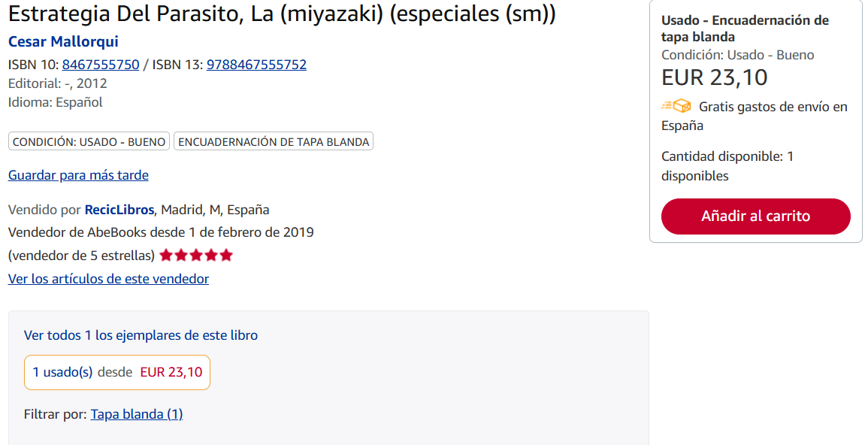Select the '1 usado(s) desde EUR 23,10' option

click(x=117, y=372)
